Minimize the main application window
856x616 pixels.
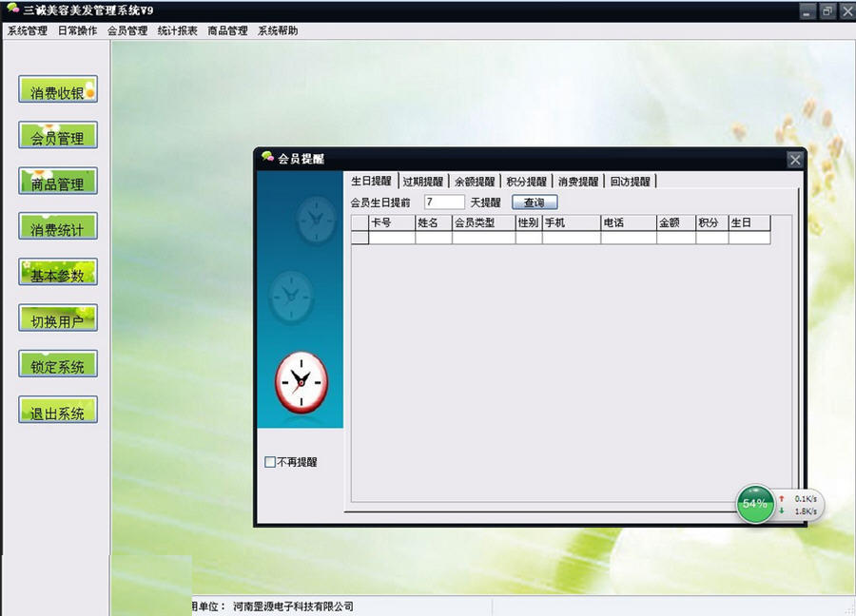pyautogui.click(x=807, y=10)
